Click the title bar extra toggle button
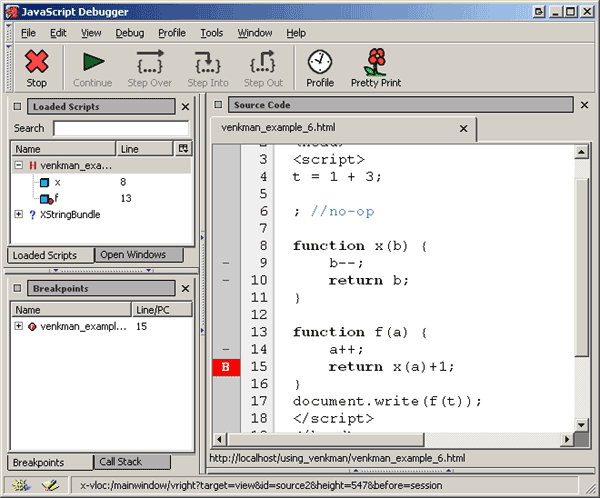Viewport: 600px width, 498px height. pyautogui.click(x=538, y=12)
